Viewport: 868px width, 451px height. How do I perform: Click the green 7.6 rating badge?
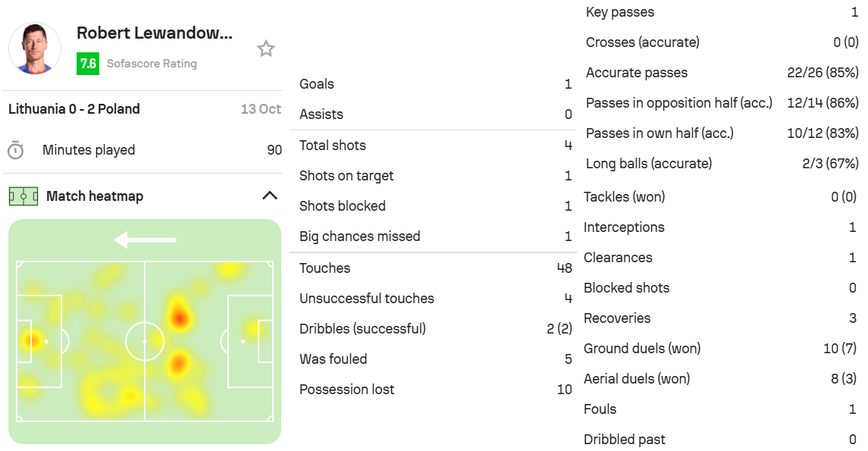[x=88, y=64]
